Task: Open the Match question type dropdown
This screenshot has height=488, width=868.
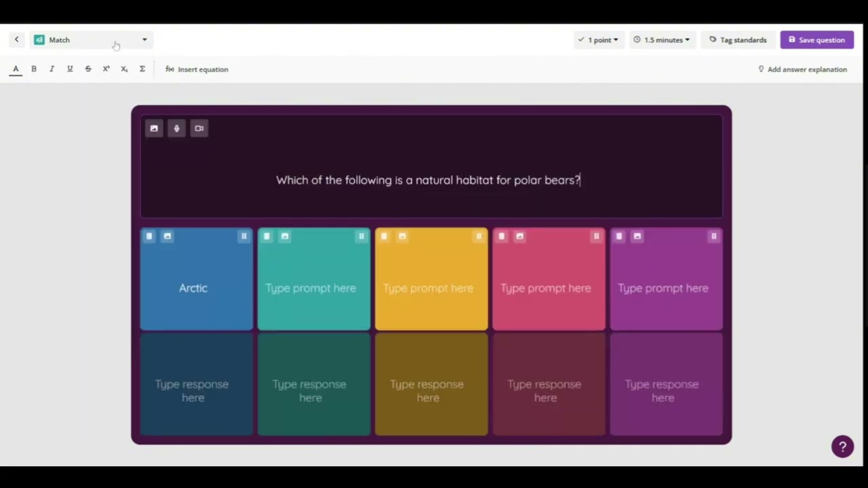Action: coord(91,40)
